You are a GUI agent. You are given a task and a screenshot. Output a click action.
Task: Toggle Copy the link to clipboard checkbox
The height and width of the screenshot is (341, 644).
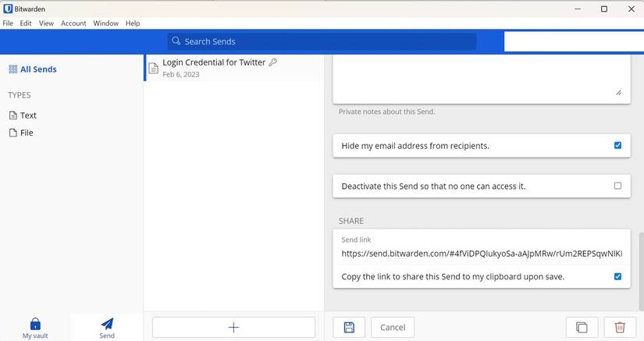point(617,276)
